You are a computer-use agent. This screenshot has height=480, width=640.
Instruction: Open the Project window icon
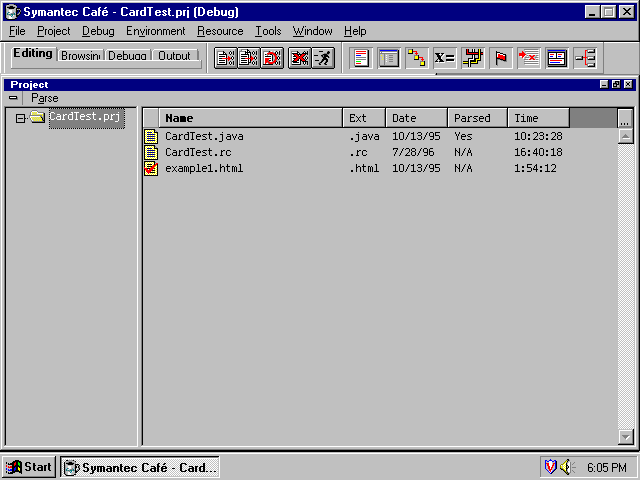389,58
